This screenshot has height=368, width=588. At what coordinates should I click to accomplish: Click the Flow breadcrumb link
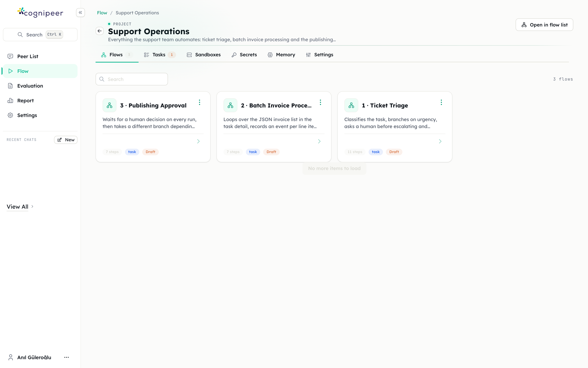point(102,13)
